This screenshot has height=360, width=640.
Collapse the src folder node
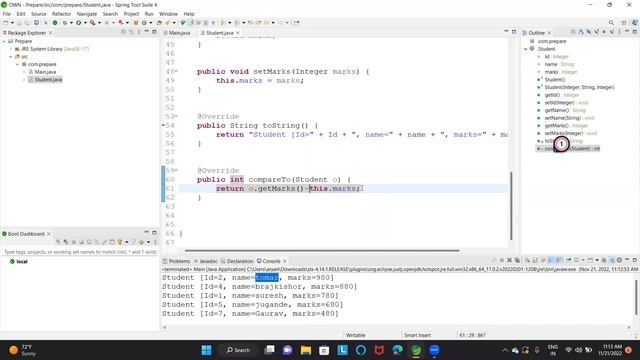(x=11, y=57)
